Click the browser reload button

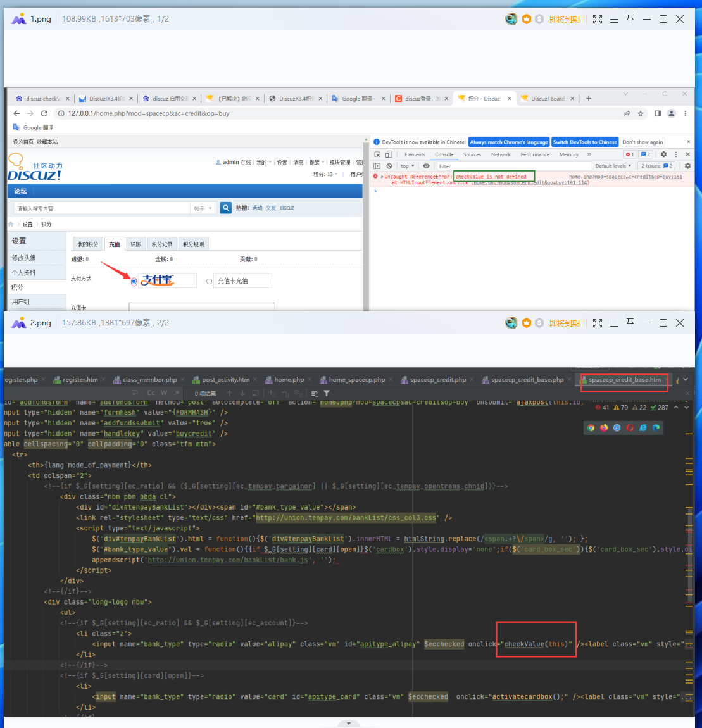44,113
